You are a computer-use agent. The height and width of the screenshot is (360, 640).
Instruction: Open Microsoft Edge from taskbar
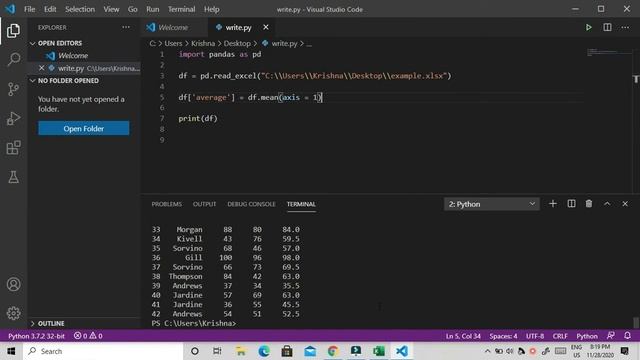click(x=264, y=351)
